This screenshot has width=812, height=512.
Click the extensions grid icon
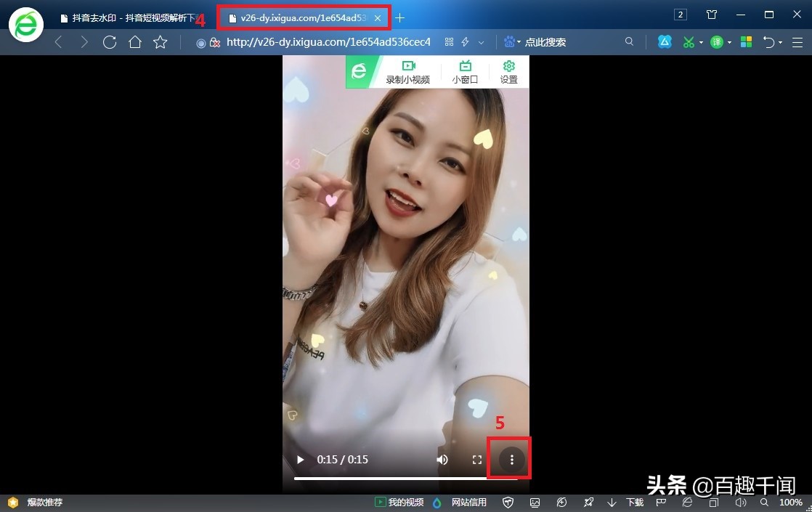tap(746, 41)
